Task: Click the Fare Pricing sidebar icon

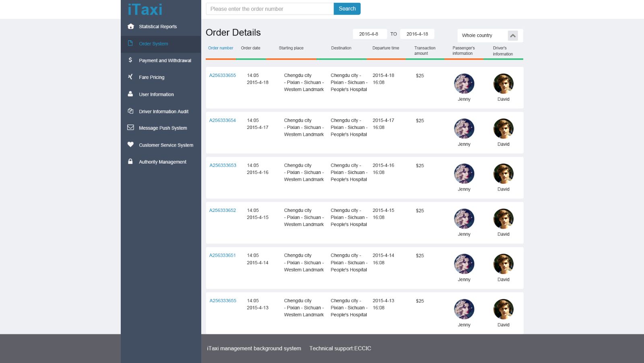Action: 130,77
